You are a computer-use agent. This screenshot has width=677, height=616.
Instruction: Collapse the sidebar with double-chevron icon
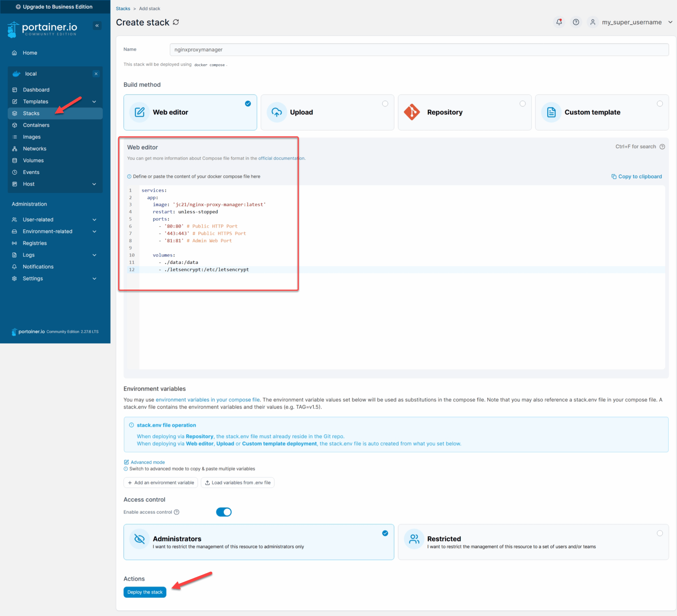(97, 25)
